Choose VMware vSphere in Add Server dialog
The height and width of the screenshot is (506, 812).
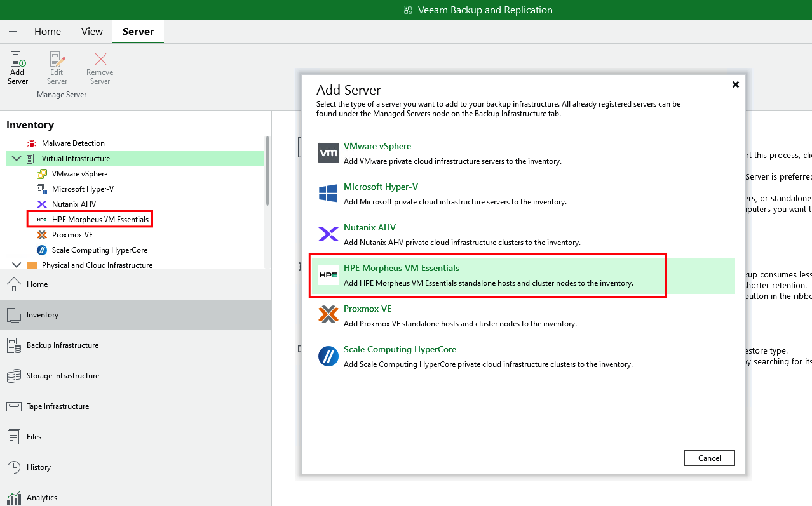click(522, 153)
